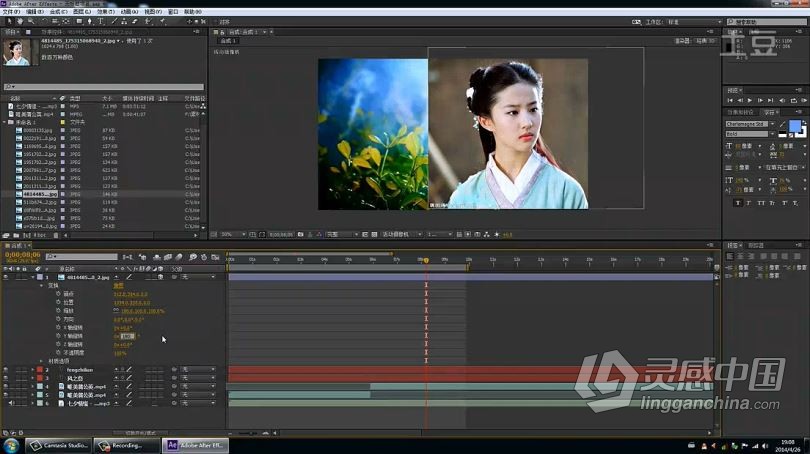Select the Pen tool
Screen dimensions: 810x454
click(x=90, y=21)
